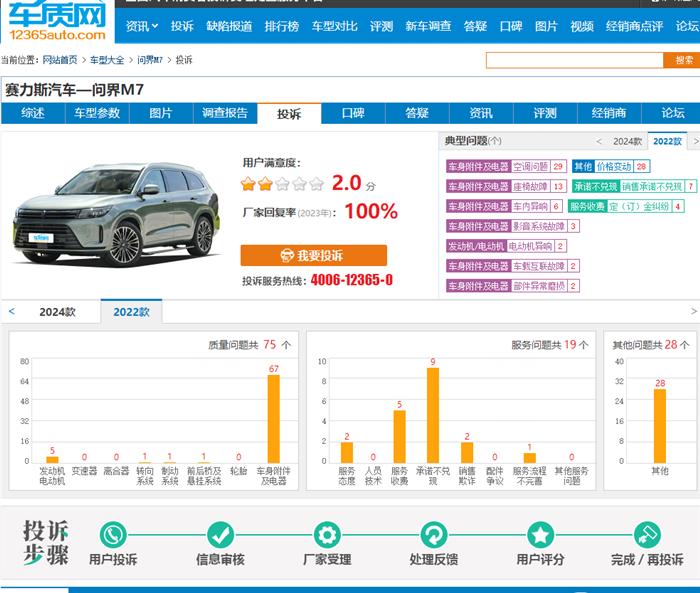The height and width of the screenshot is (593, 700).
Task: Click the orange 搜索 button
Action: coord(683,60)
